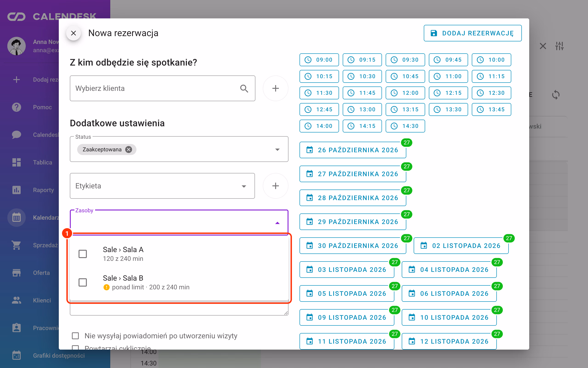Open the Kalendarz calendar icon
This screenshot has width=588, height=368.
(x=17, y=218)
